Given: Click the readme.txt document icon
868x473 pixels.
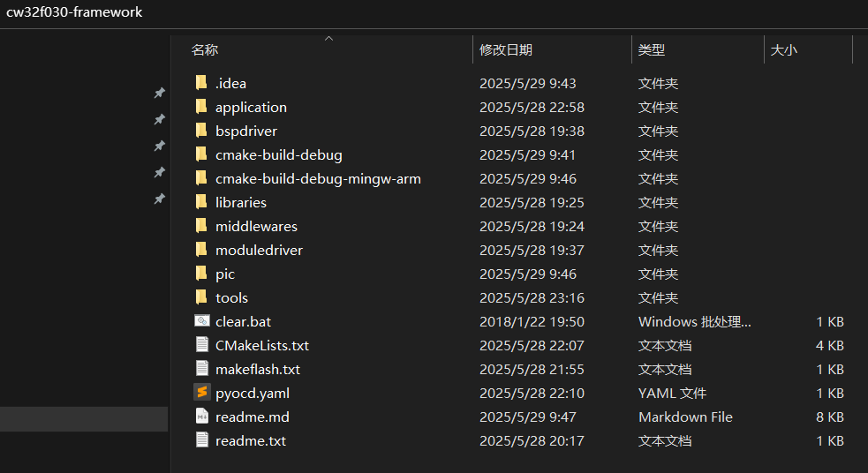Looking at the screenshot, I should 202,439.
